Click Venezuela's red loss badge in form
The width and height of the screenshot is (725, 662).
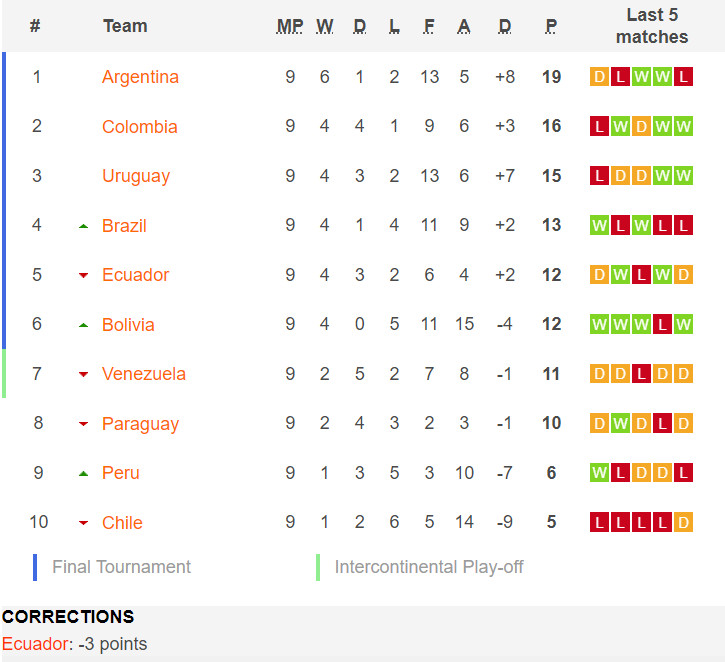[641, 374]
